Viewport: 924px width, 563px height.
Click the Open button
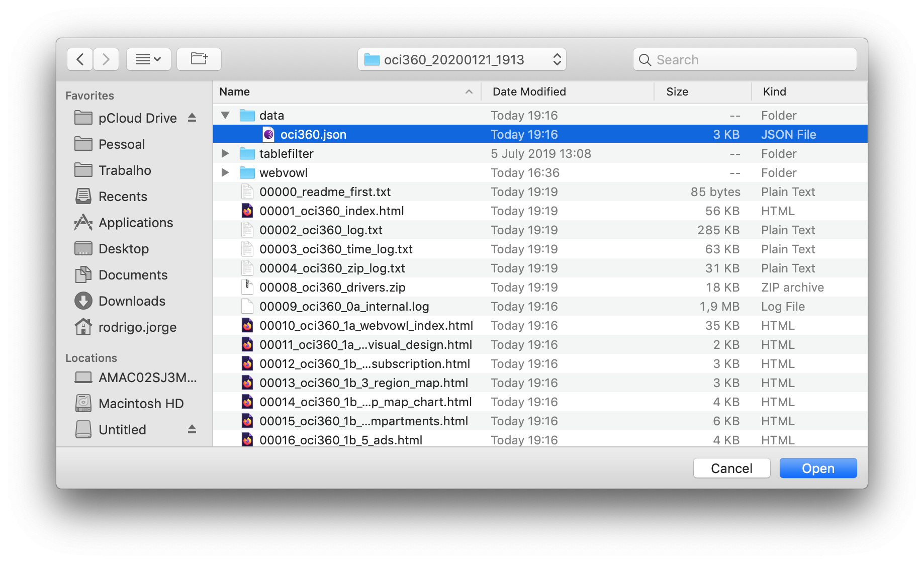click(818, 468)
